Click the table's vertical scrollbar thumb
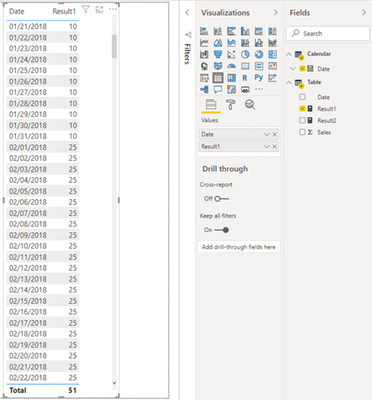Viewport: 372px width, 400px height. click(114, 46)
